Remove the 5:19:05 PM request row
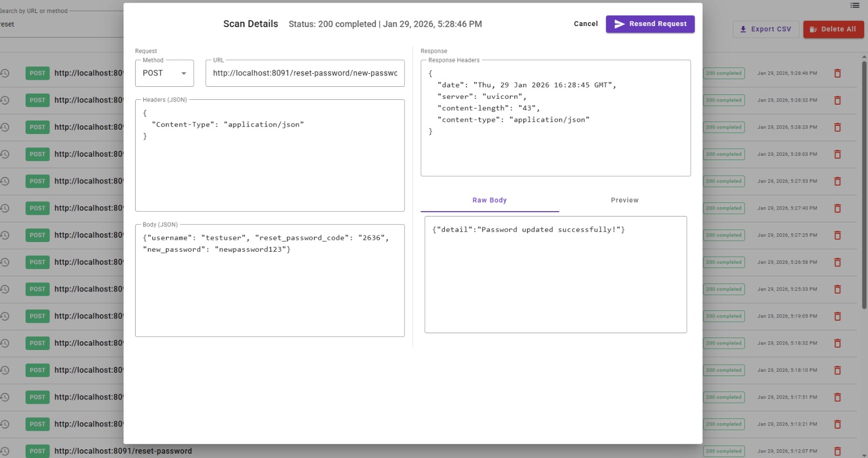Image resolution: width=868 pixels, height=458 pixels. click(x=837, y=316)
